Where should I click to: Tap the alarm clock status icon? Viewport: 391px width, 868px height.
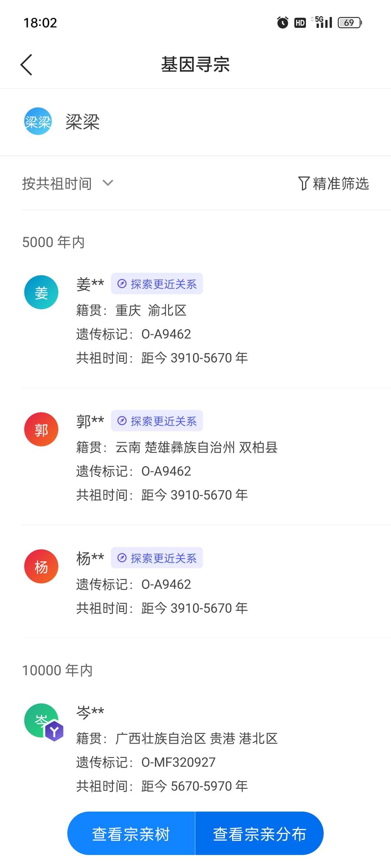point(282,23)
